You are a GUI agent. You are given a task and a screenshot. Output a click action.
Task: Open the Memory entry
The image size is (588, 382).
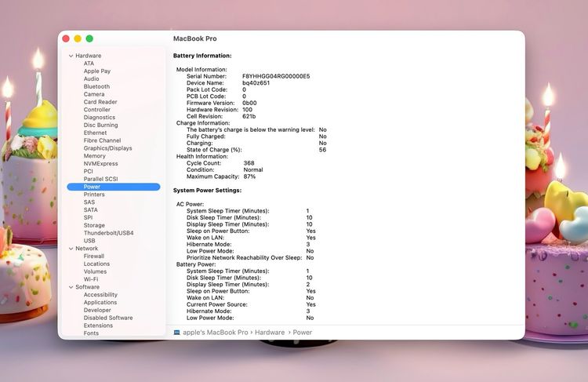[x=95, y=156]
